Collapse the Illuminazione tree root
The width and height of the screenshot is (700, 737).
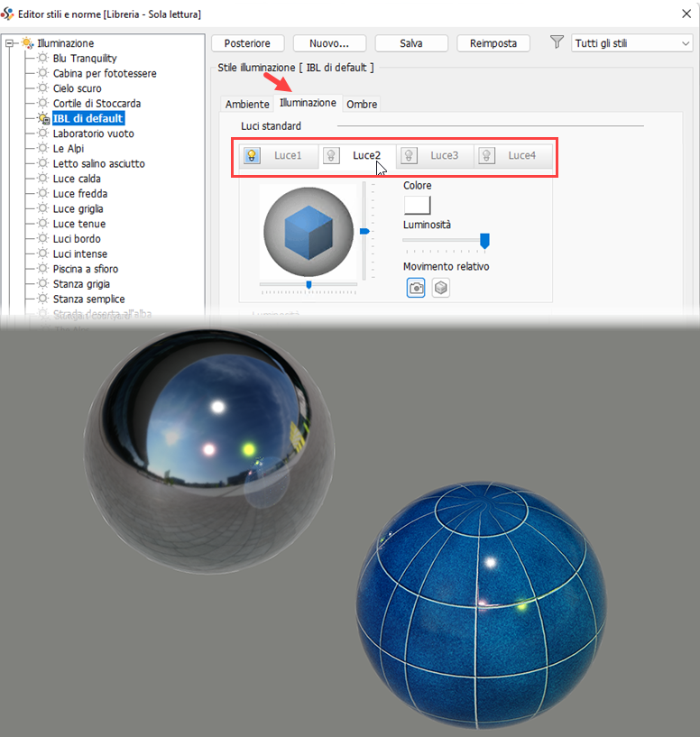tap(9, 43)
